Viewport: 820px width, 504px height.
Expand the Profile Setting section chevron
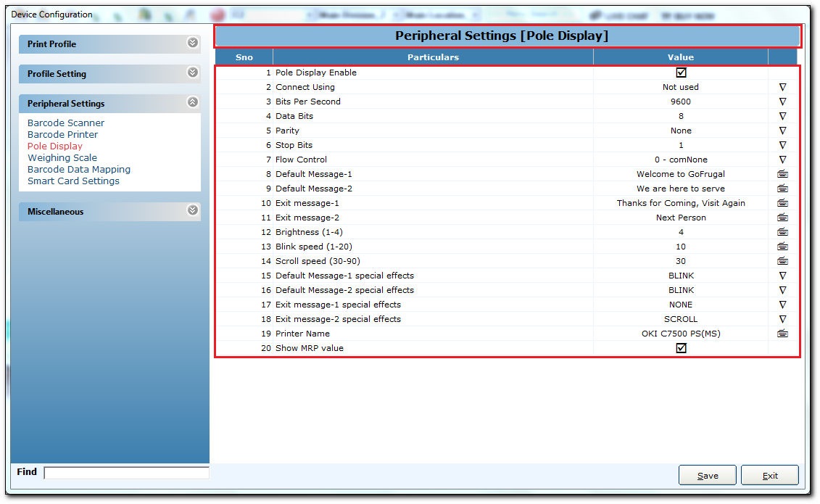click(192, 72)
